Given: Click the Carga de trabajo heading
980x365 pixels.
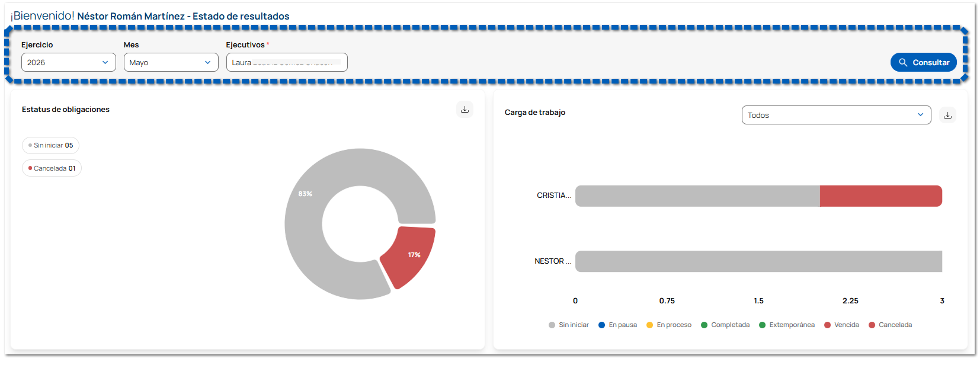Looking at the screenshot, I should [535, 113].
